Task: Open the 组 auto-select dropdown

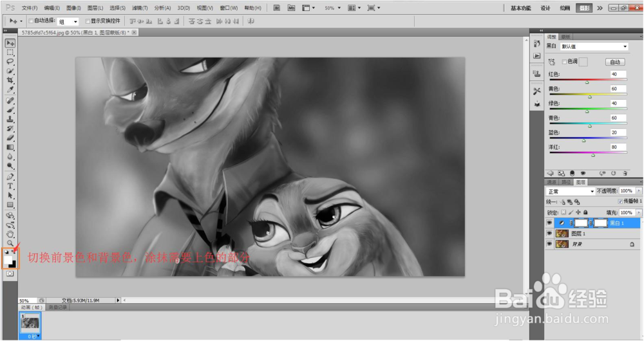Action: click(68, 21)
